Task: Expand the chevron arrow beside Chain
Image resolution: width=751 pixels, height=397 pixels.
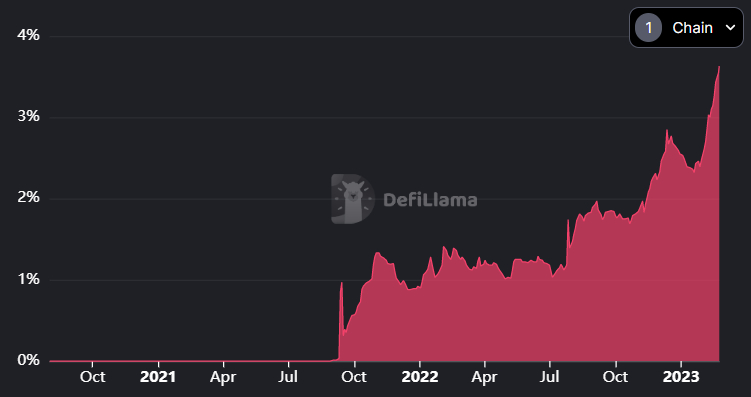Action: pos(730,28)
